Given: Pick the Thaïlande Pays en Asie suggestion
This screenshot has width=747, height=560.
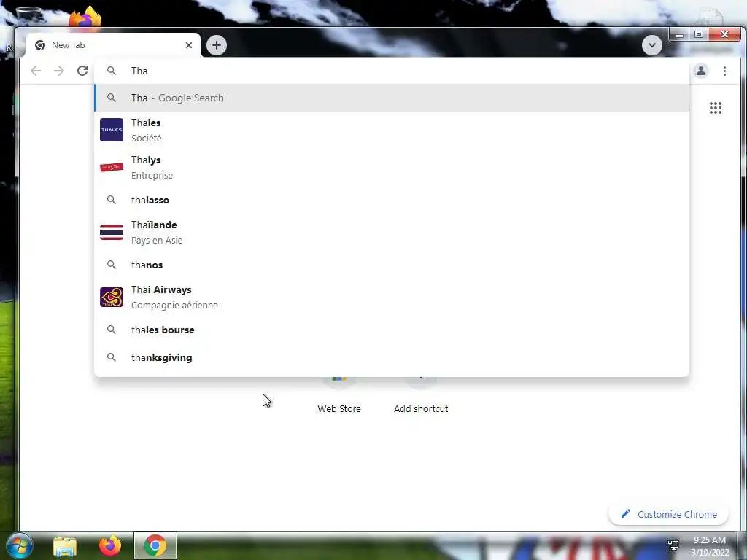Looking at the screenshot, I should tap(392, 232).
